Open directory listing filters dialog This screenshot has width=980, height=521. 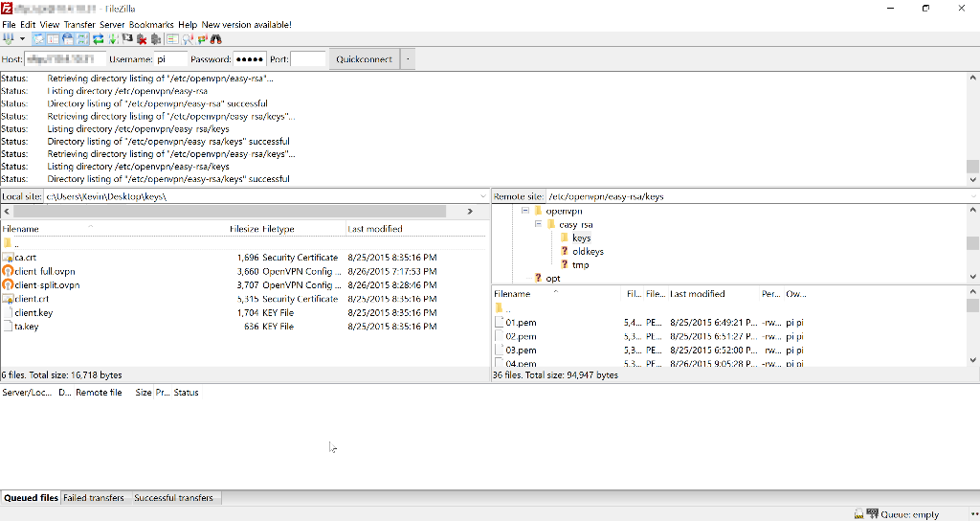click(x=172, y=38)
